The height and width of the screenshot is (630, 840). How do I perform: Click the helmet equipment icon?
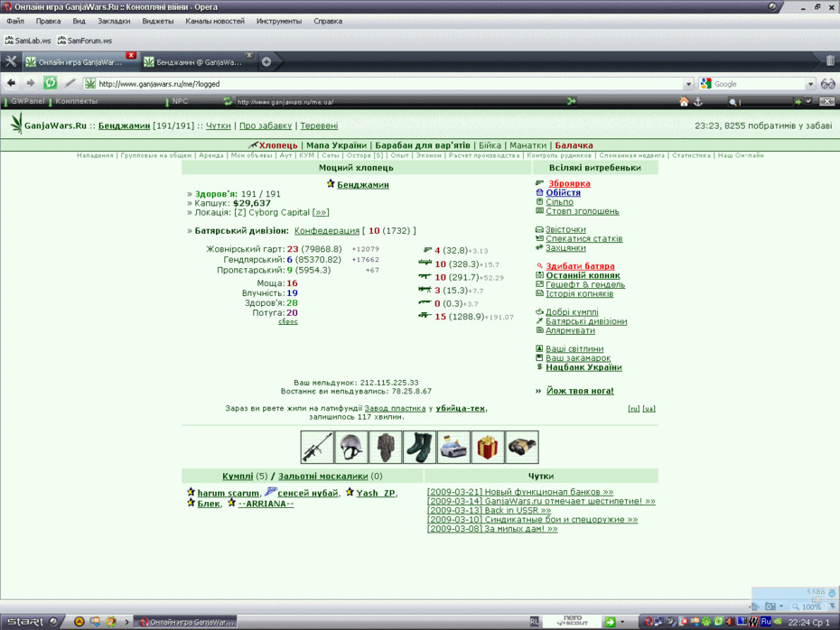click(351, 447)
